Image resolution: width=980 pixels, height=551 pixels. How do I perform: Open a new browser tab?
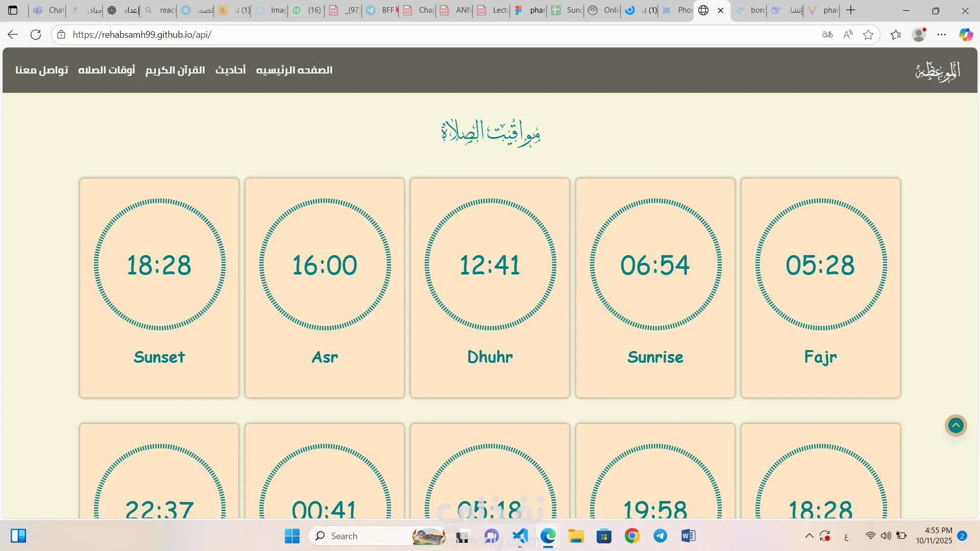pyautogui.click(x=851, y=10)
